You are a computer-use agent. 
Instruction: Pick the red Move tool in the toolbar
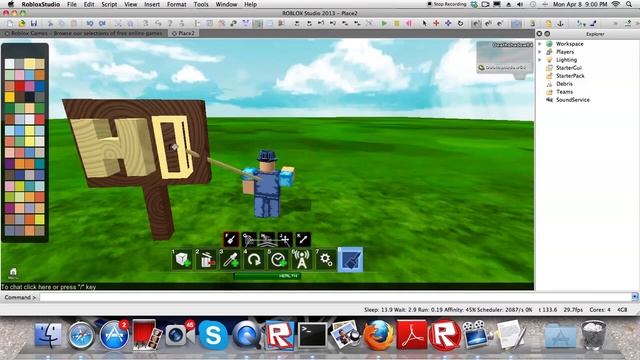click(x=436, y=24)
